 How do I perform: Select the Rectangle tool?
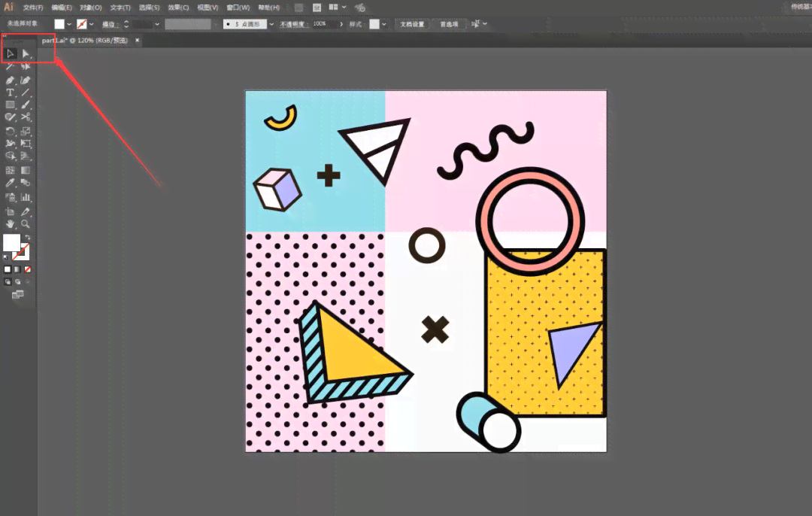pyautogui.click(x=10, y=105)
